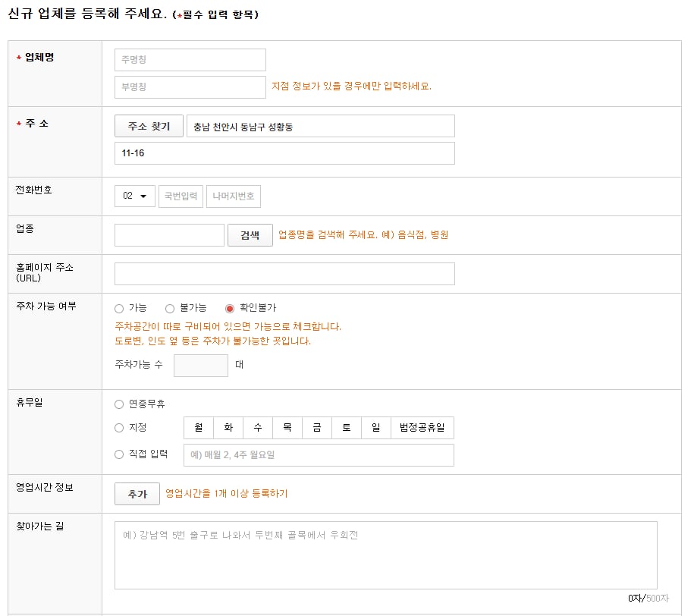This screenshot has width=694, height=616.
Task: Click the 주차 가능 여부 row label
Action: point(46,306)
